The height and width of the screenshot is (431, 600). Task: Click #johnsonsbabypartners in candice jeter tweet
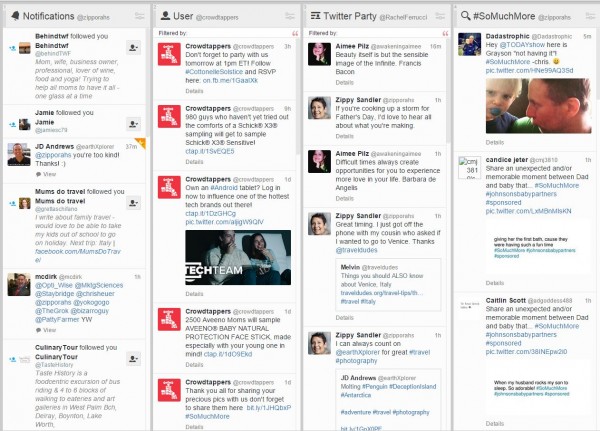pos(521,194)
